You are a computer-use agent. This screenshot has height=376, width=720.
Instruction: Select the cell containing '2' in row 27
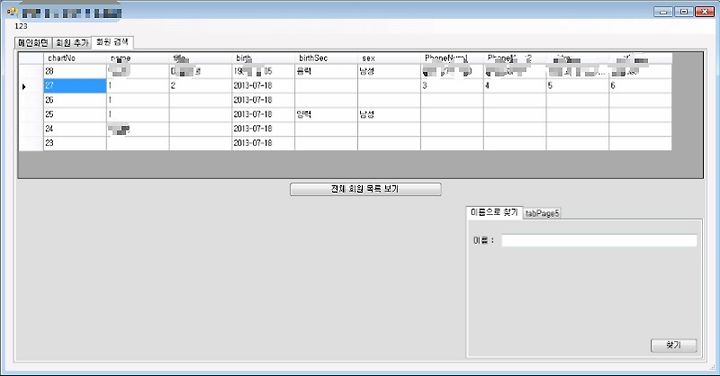point(201,86)
